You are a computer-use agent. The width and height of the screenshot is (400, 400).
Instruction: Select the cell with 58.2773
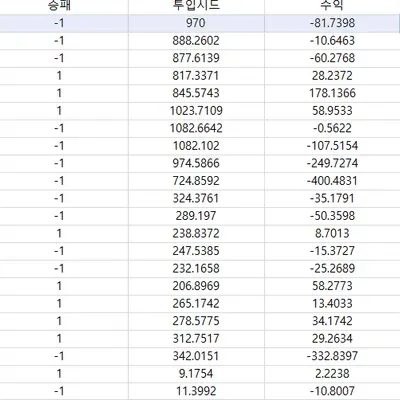(332, 286)
